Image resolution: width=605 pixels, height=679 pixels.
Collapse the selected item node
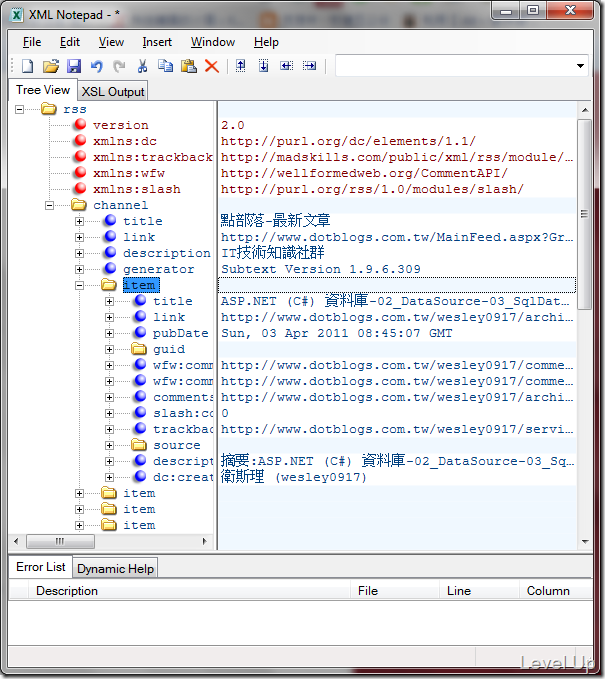click(x=79, y=285)
